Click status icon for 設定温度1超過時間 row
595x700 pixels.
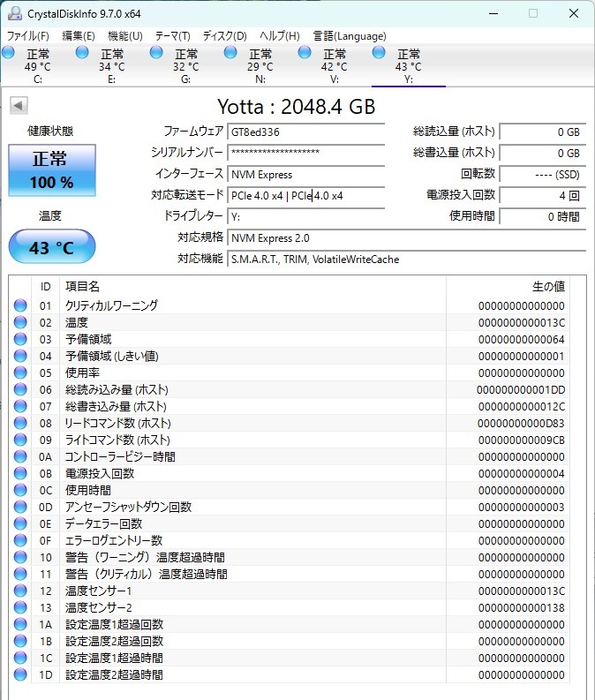pyautogui.click(x=20, y=658)
